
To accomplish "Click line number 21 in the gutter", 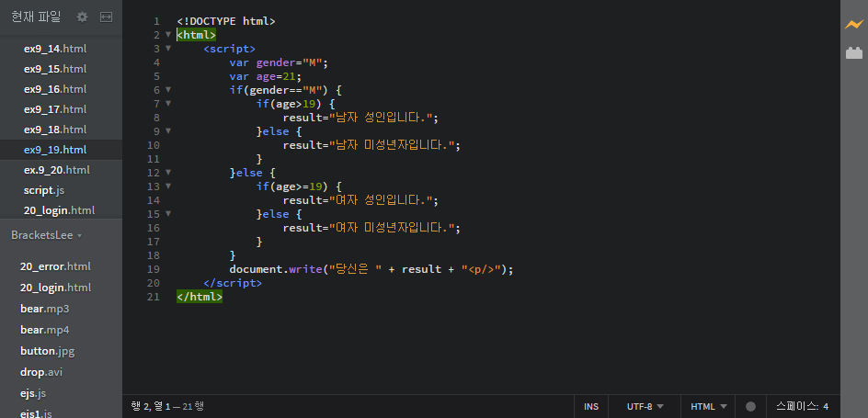I will click(x=154, y=297).
